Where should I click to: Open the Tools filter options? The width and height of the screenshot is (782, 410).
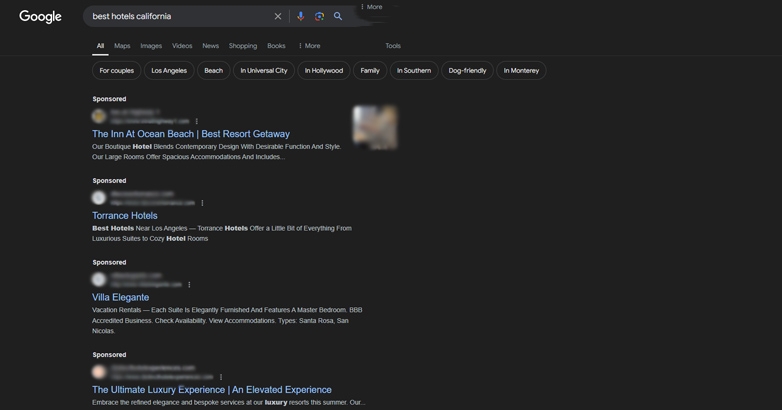tap(393, 46)
